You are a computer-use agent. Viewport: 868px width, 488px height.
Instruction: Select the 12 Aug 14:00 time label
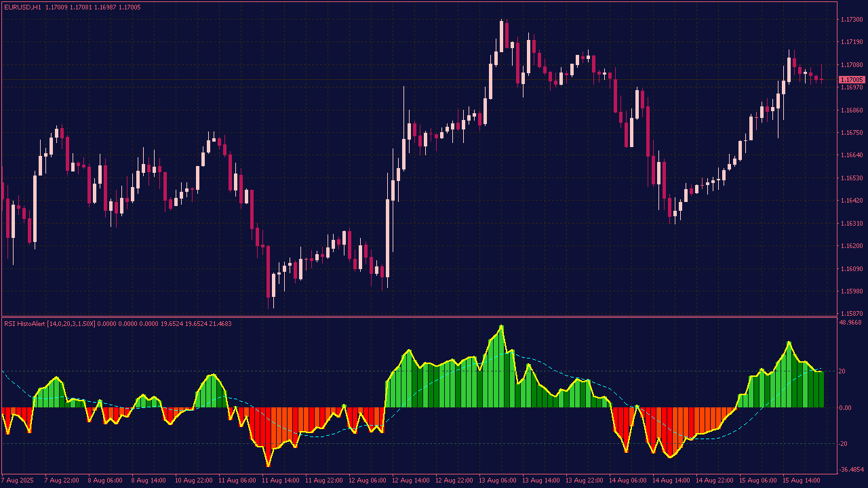coord(410,481)
